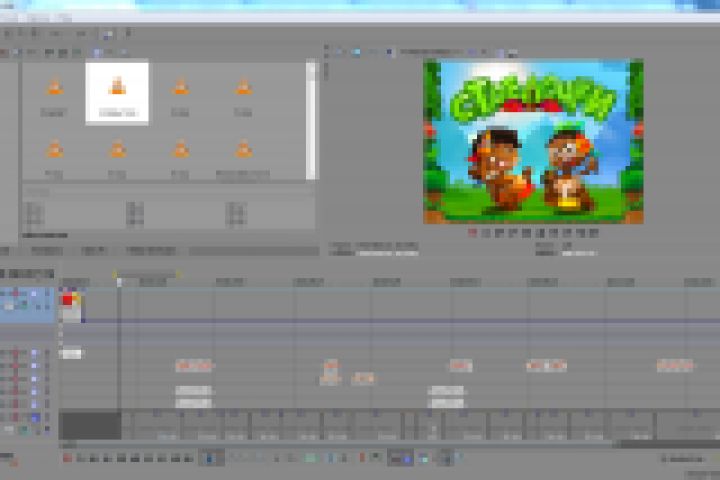
Task: Click the loop region bar above the ruler
Action: [x=146, y=274]
